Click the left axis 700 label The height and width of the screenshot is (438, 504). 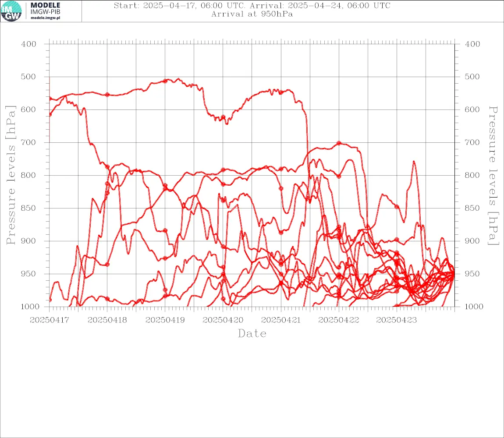pos(28,142)
